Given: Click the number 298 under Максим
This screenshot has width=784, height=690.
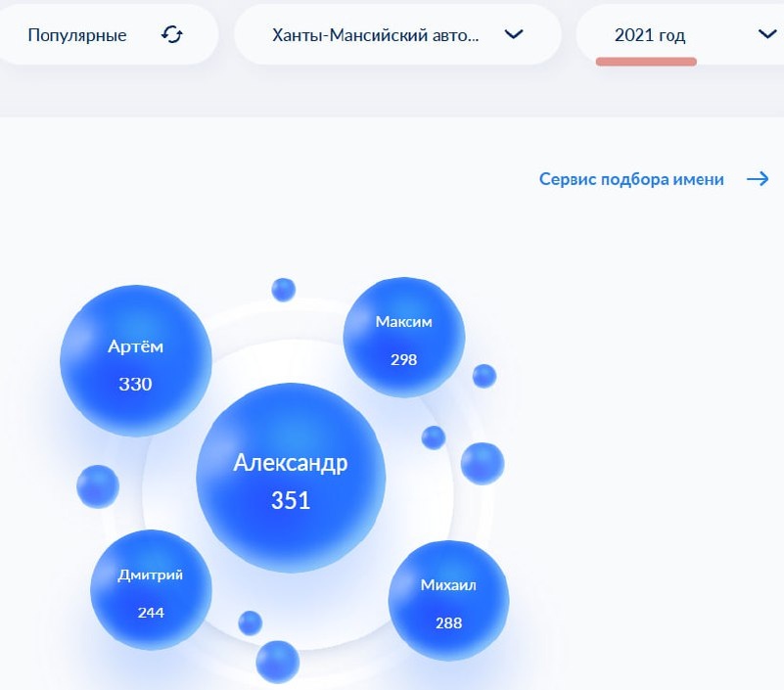Looking at the screenshot, I should pos(404,359).
